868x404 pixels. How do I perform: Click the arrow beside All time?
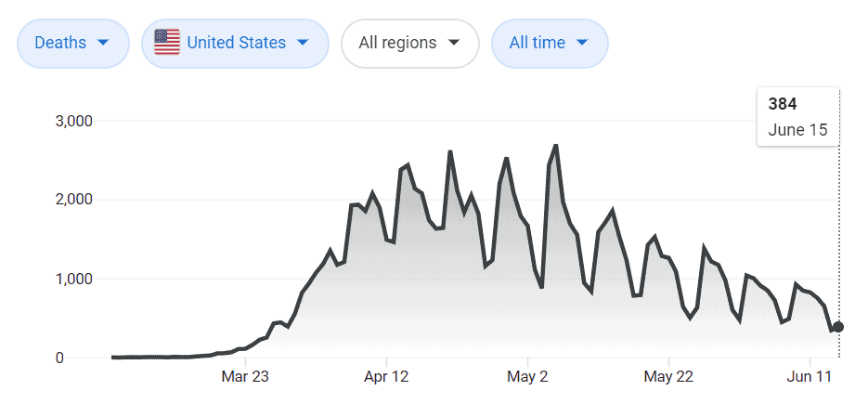[582, 43]
